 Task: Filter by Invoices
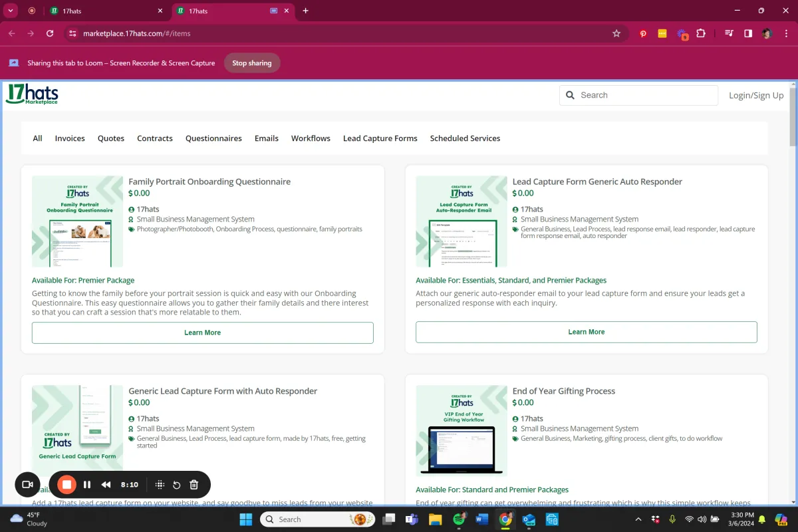click(70, 138)
